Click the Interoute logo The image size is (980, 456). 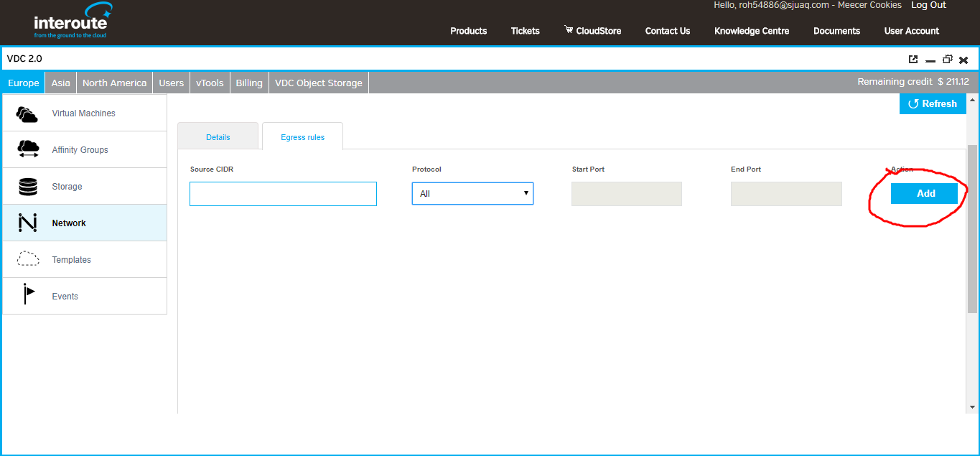pyautogui.click(x=73, y=22)
